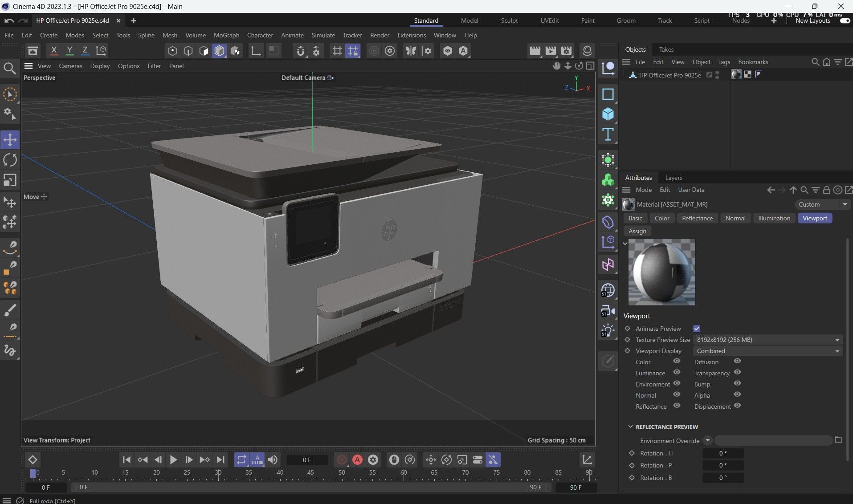The image size is (853, 504).
Task: Switch to the Layers tab
Action: tap(673, 178)
